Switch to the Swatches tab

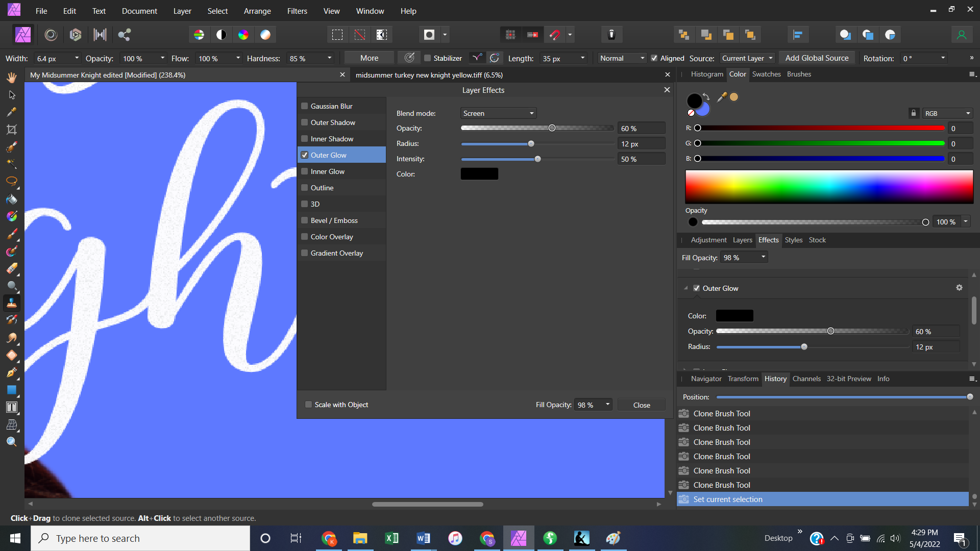tap(766, 74)
